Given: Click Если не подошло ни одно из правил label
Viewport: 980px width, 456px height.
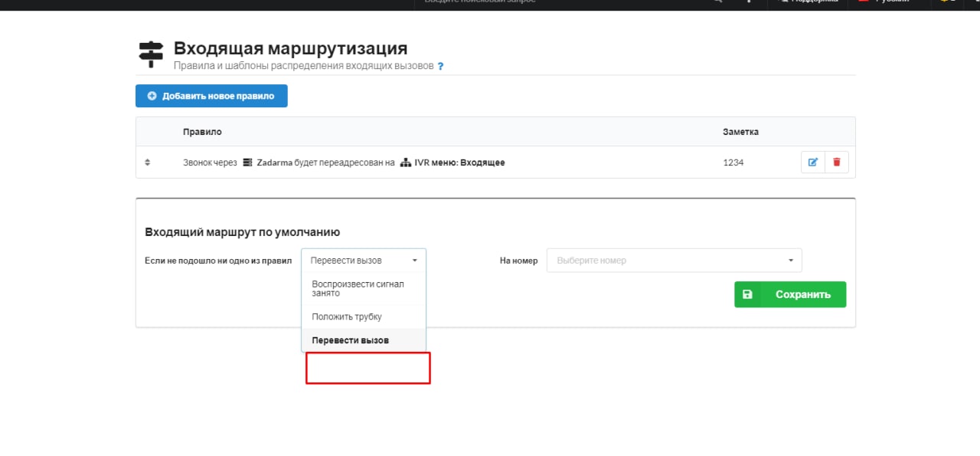Looking at the screenshot, I should [x=218, y=261].
